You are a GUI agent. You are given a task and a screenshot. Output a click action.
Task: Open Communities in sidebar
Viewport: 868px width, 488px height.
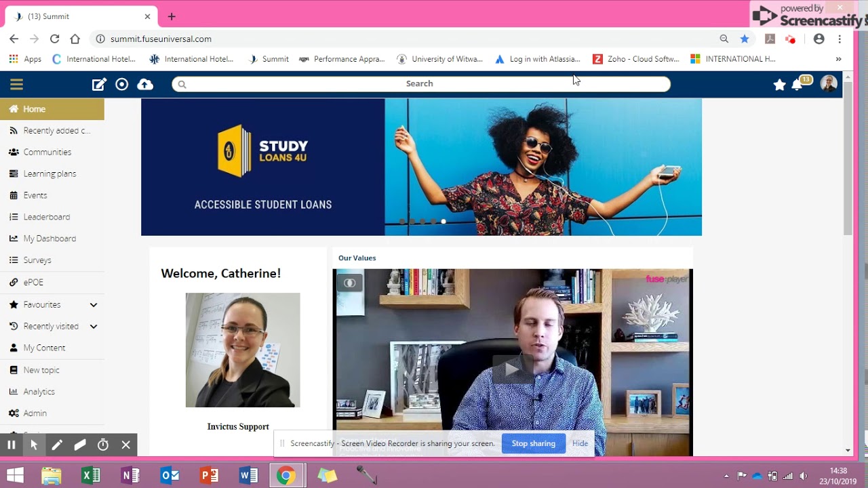52,152
